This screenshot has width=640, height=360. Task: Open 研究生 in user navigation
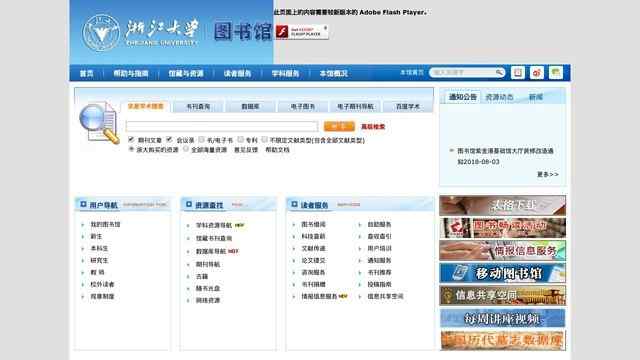(99, 260)
